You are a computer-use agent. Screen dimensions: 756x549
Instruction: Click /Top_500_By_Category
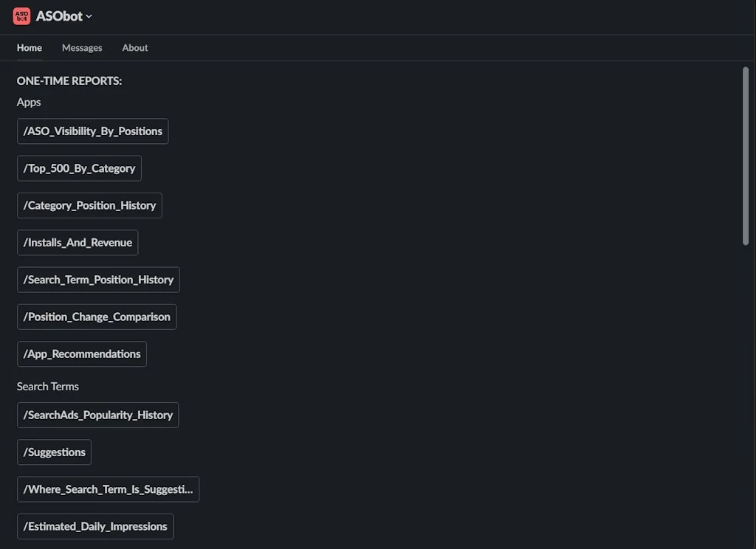click(x=79, y=168)
